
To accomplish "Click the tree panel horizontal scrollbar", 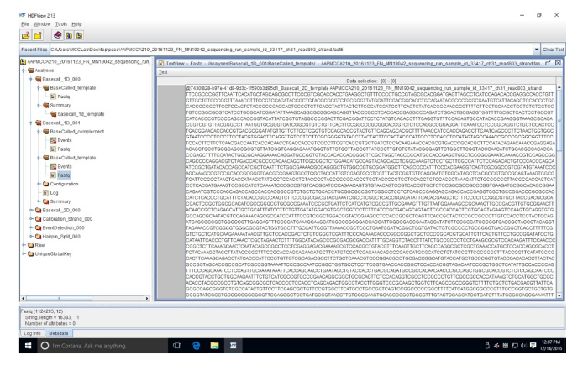I will coord(85,299).
